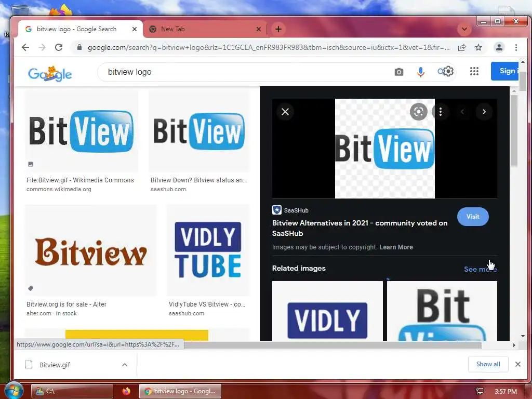Click File:Bitview.gif - Wikimedia Commons caption

[80, 180]
